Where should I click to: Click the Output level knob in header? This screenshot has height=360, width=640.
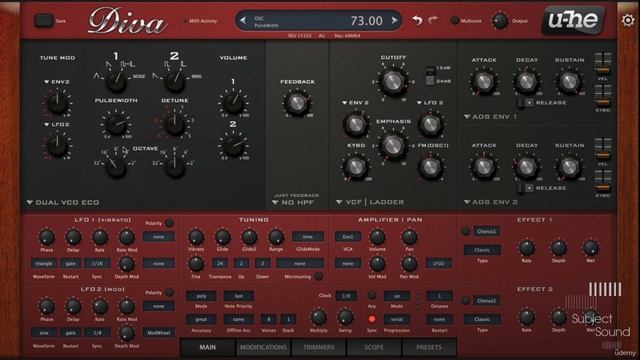(500, 20)
